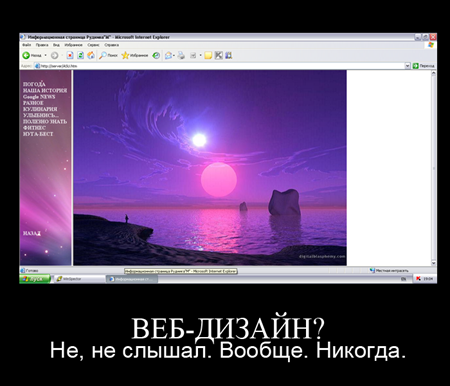Expand the Edit icon dropdown arrow
Screen dimensions: 450x386
(200, 55)
